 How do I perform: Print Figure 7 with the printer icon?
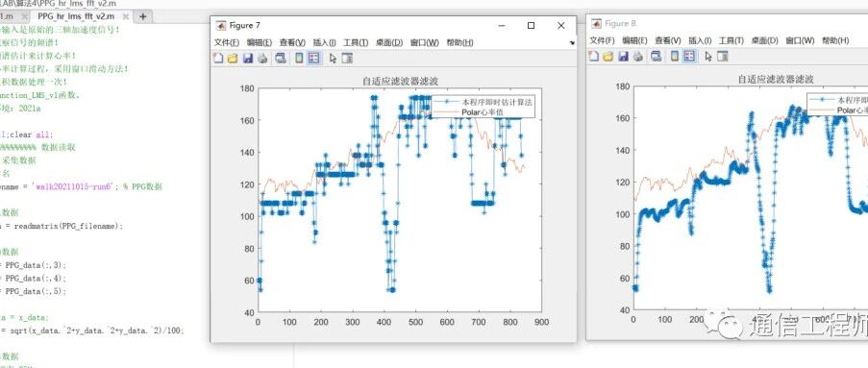tap(262, 58)
